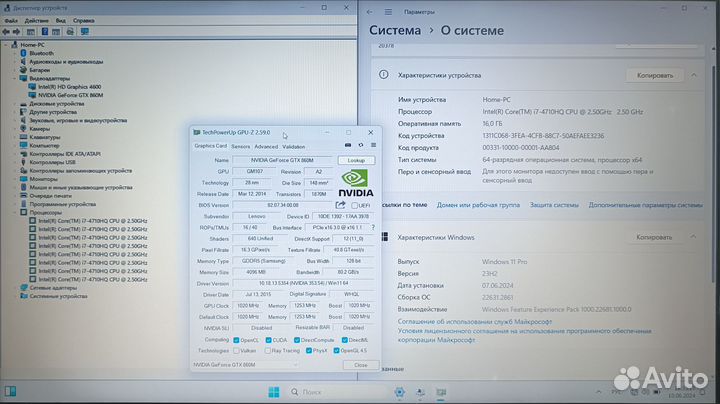Click the widgets icon at taskbar left

pyautogui.click(x=10, y=392)
